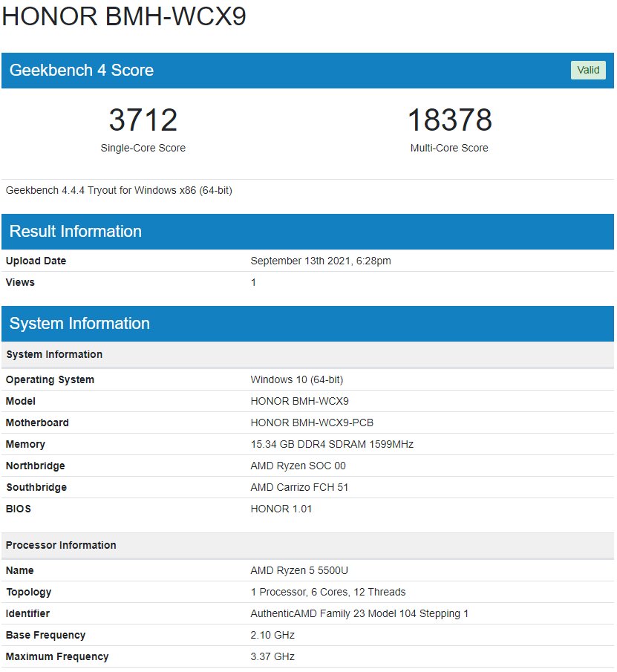
Task: Click the Memory label
Action: [x=25, y=444]
